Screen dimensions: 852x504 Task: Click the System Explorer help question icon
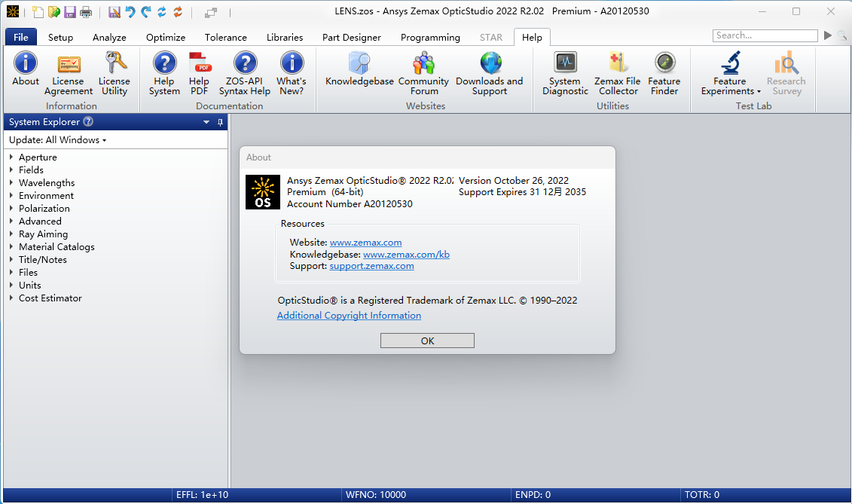click(x=88, y=122)
